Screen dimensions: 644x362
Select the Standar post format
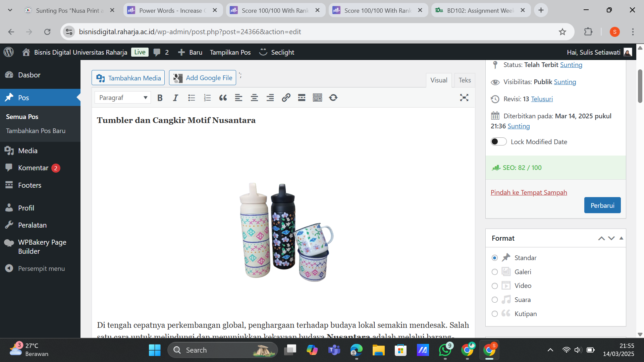pos(495,258)
